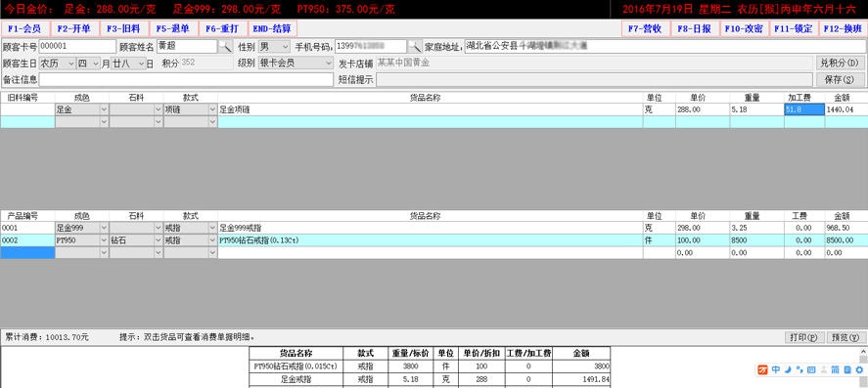
Task: Toggle the 简 simplified/traditional icon
Action: 835,369
